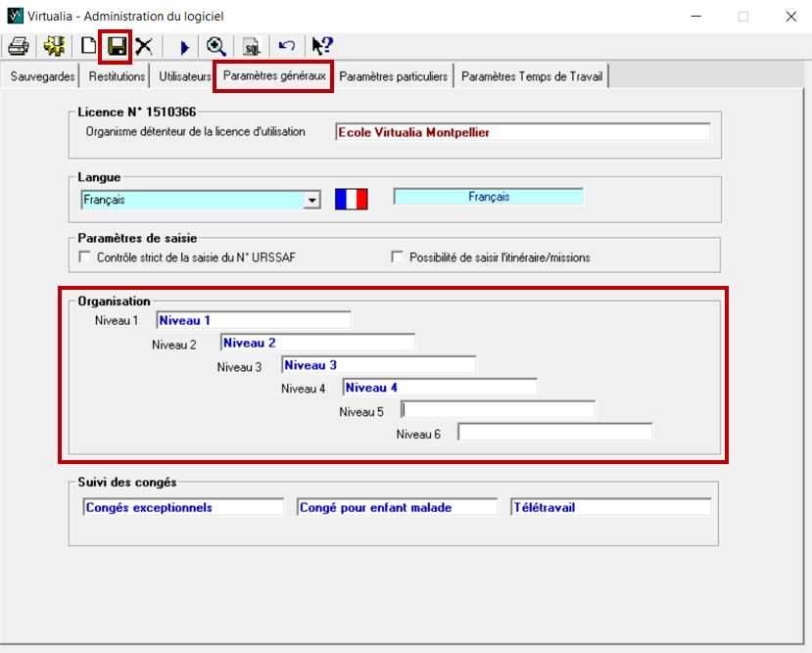The width and height of the screenshot is (812, 653).
Task: Click the X delete icon in the toolbar
Action: click(x=144, y=46)
